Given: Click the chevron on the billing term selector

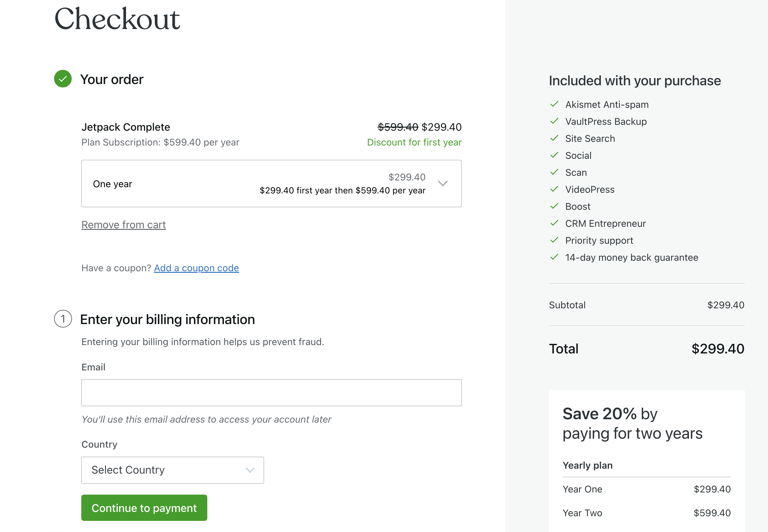Looking at the screenshot, I should (x=443, y=184).
